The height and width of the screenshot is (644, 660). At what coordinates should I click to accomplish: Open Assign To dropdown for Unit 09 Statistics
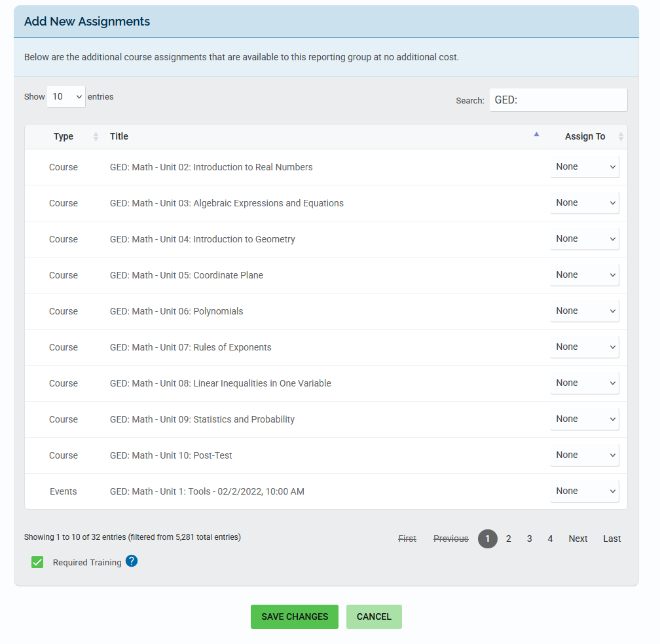pyautogui.click(x=585, y=419)
